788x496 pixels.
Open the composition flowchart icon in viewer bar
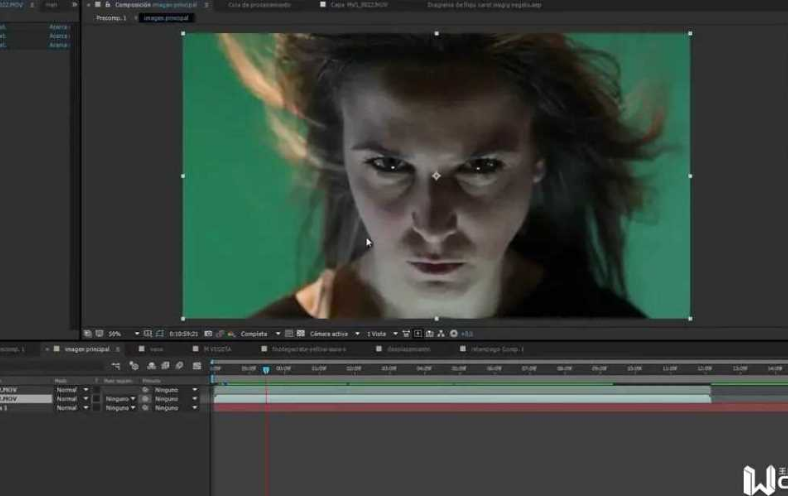tap(441, 334)
